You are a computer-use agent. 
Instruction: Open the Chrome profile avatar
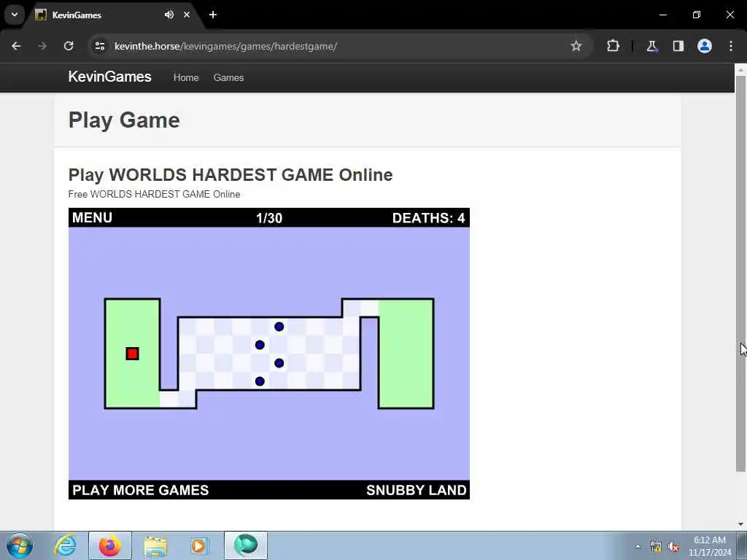tap(705, 46)
